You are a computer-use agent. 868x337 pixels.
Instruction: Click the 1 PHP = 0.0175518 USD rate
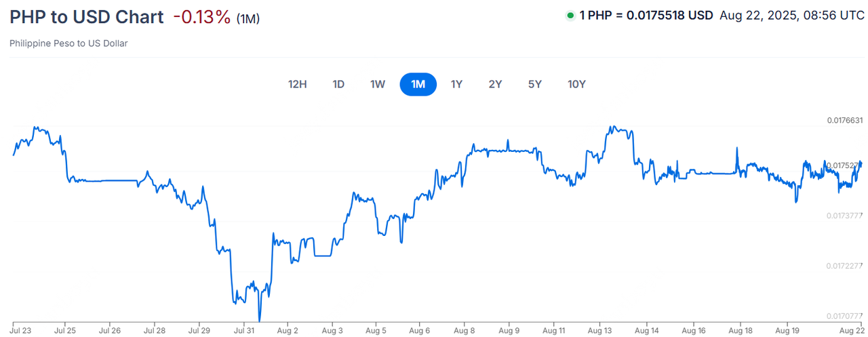coord(646,16)
